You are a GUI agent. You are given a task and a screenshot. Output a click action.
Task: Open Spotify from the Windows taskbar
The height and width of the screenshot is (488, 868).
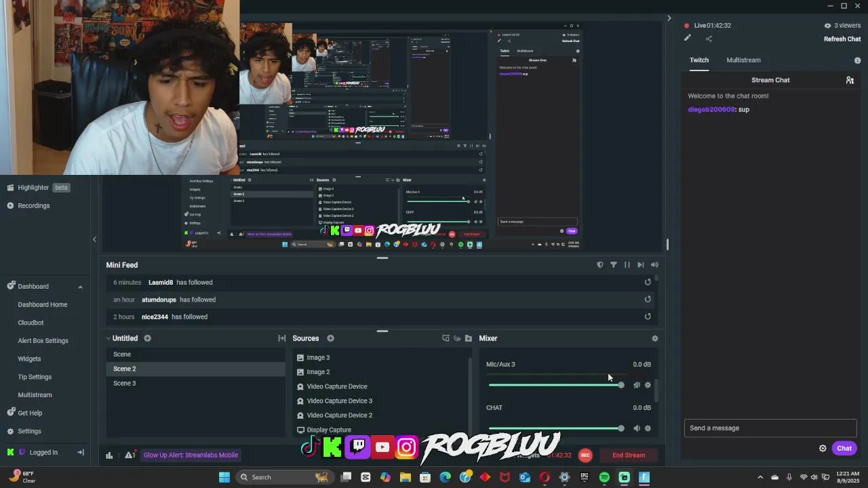coord(604,477)
